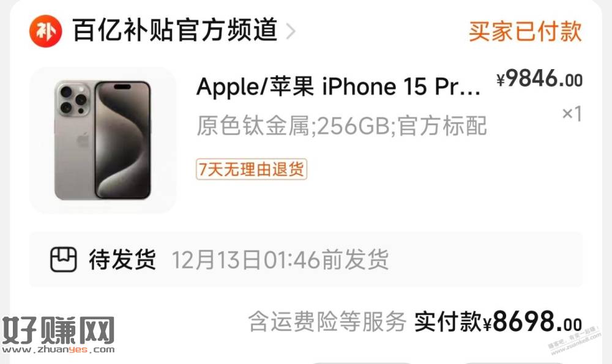The height and width of the screenshot is (364, 612).
Task: Expand channel via the chevron arrow
Action: (290, 31)
